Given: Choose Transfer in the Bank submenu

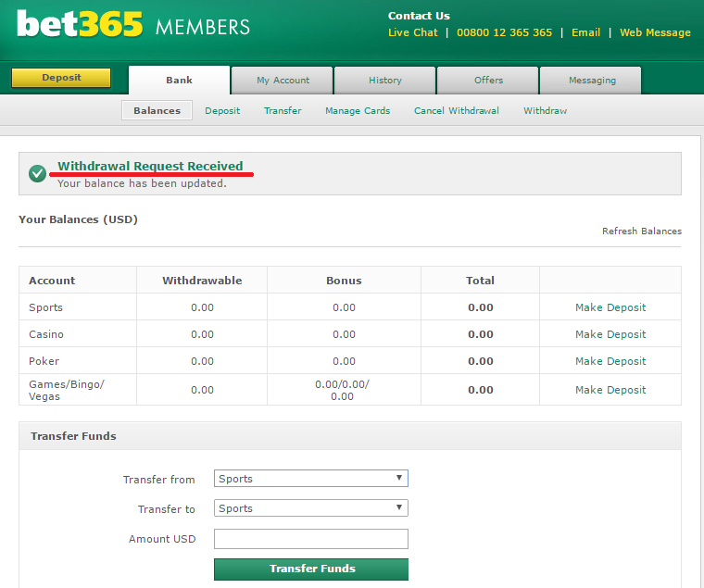Looking at the screenshot, I should (283, 111).
